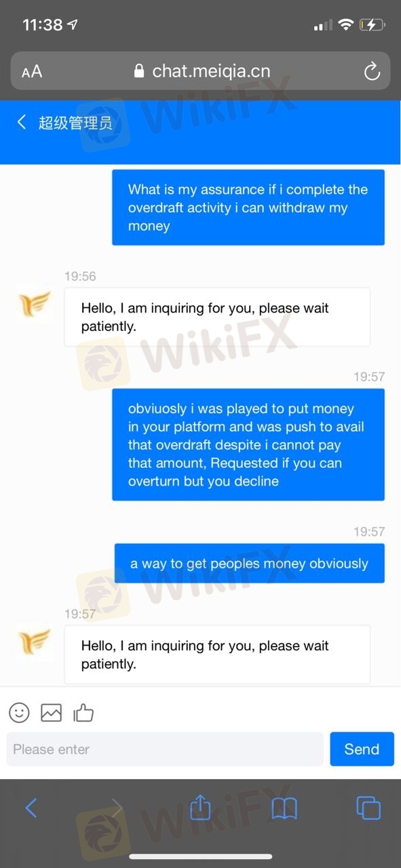Reload the page with the refresh icon
Viewport: 401px width, 868px height.
coord(372,71)
